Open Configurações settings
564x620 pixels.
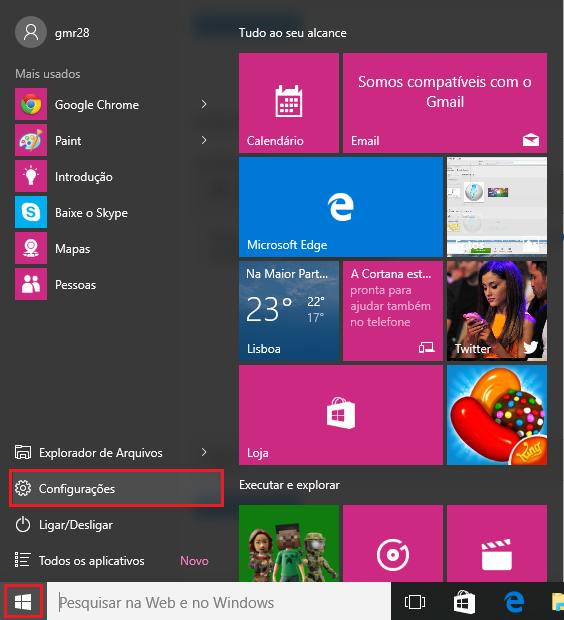pos(117,488)
